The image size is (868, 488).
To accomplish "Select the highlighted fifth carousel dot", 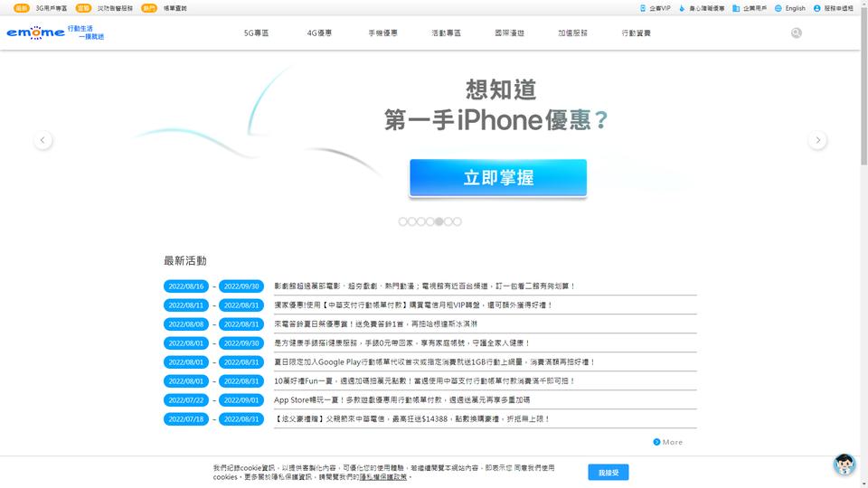I will tap(439, 221).
